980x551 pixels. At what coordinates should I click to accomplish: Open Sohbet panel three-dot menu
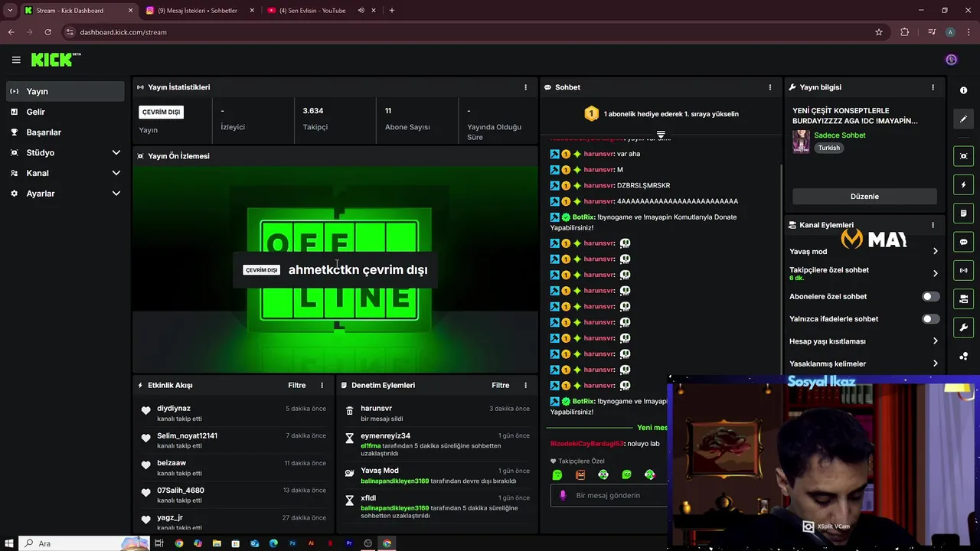tap(770, 87)
